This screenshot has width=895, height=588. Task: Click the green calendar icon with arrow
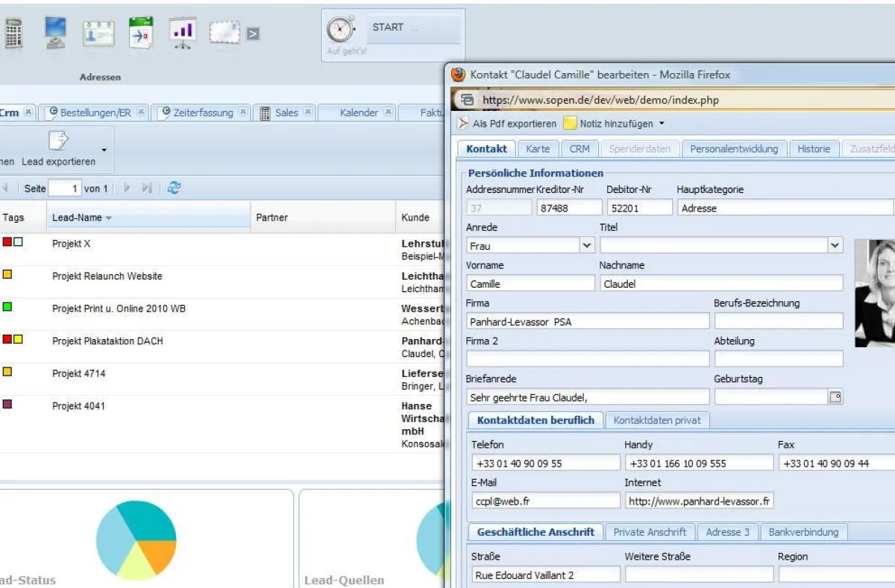140,34
